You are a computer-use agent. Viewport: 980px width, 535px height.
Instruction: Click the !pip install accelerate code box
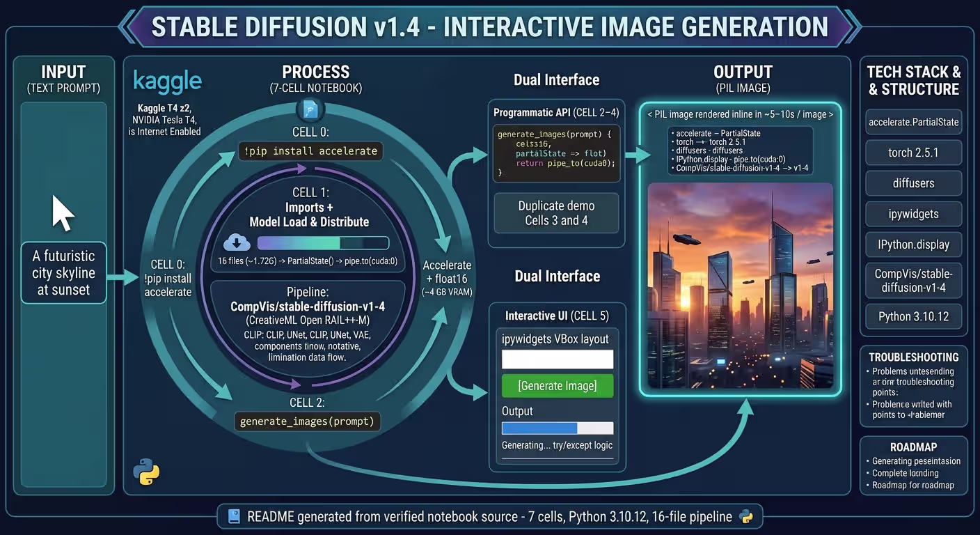coord(310,150)
